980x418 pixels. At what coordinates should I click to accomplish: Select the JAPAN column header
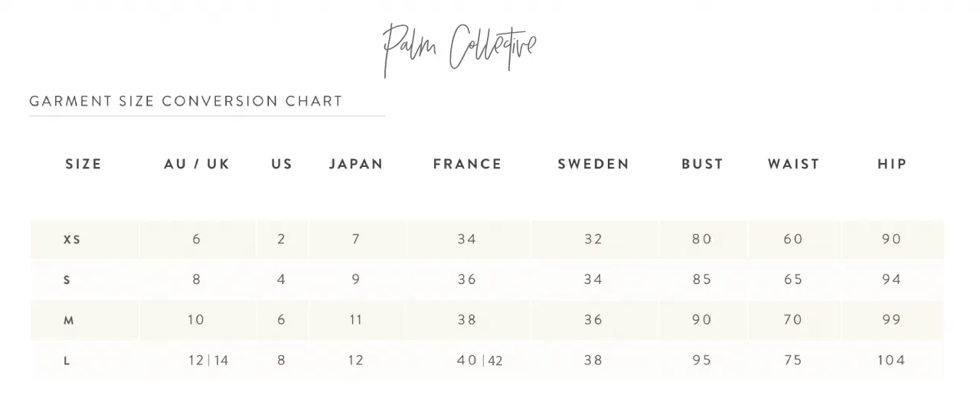click(x=356, y=164)
